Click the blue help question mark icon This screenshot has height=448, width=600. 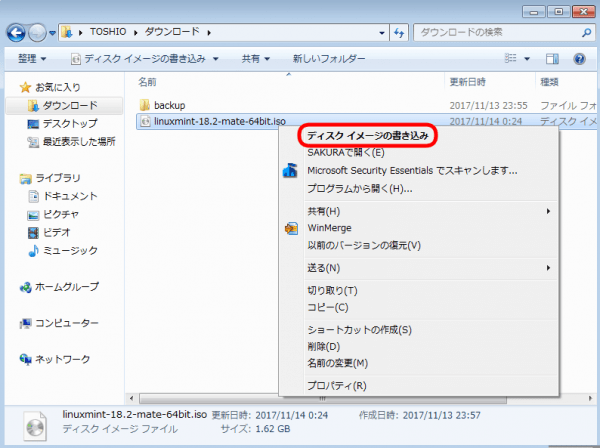pos(579,59)
